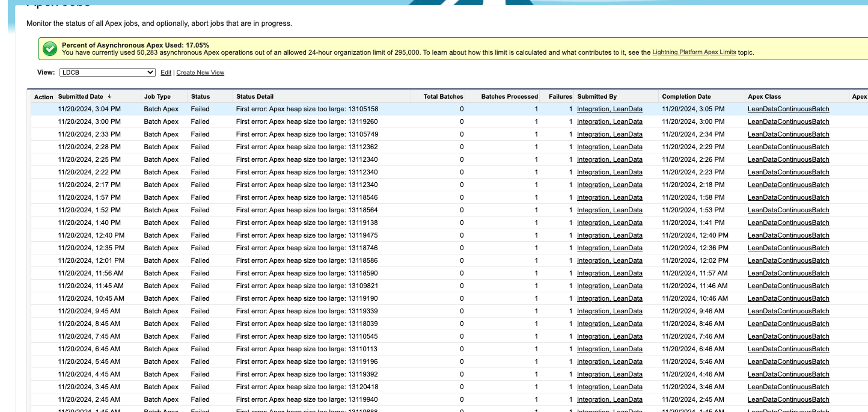This screenshot has height=412, width=868.
Task: Click the Submitted By column header
Action: point(597,96)
